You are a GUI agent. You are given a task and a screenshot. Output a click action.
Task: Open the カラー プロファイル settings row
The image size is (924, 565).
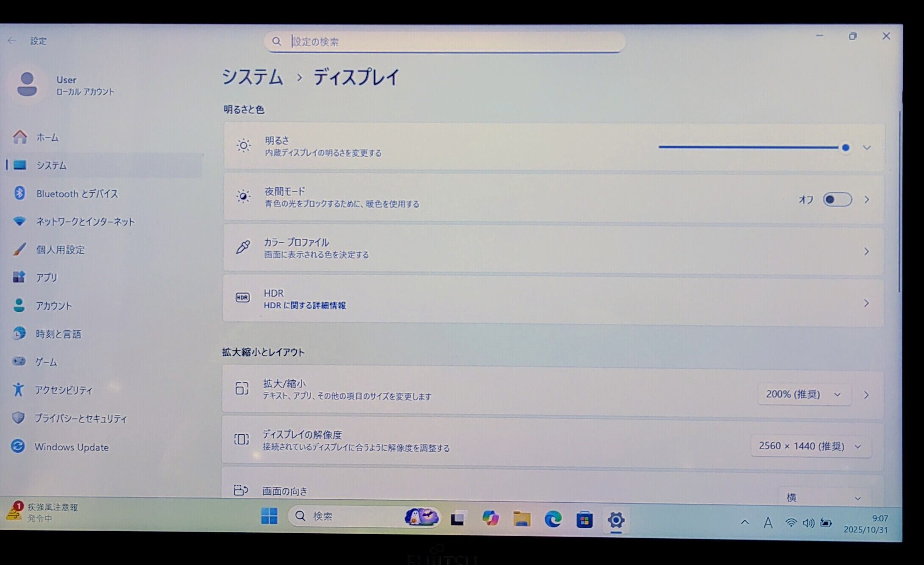pyautogui.click(x=551, y=248)
